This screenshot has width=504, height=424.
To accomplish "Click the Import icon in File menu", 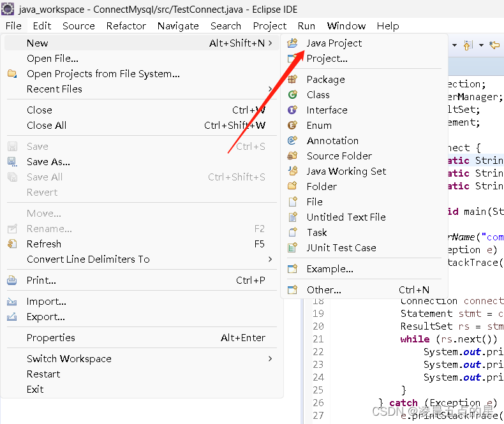I will (12, 302).
